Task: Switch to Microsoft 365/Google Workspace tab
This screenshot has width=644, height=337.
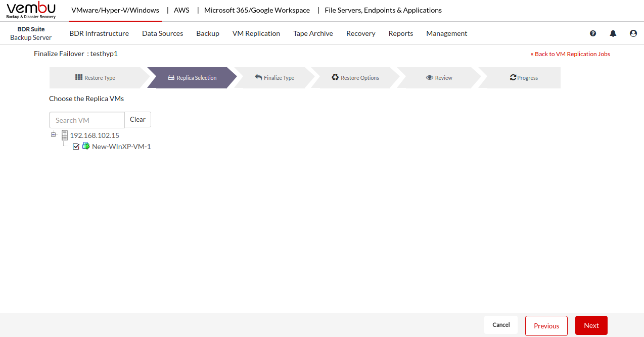Action: point(257,10)
